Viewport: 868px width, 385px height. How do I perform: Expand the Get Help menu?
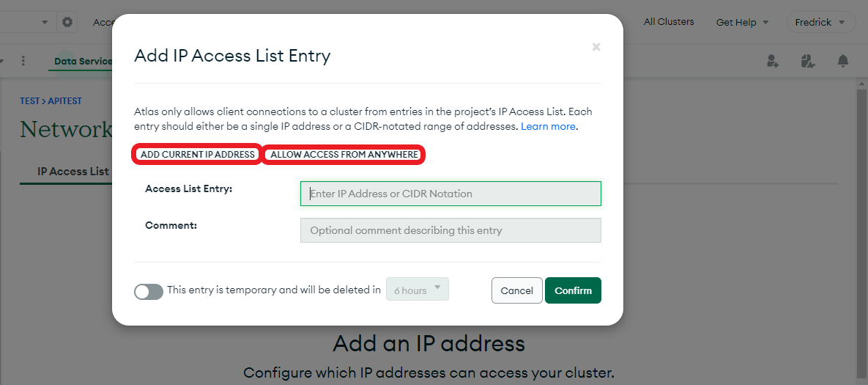coord(742,22)
